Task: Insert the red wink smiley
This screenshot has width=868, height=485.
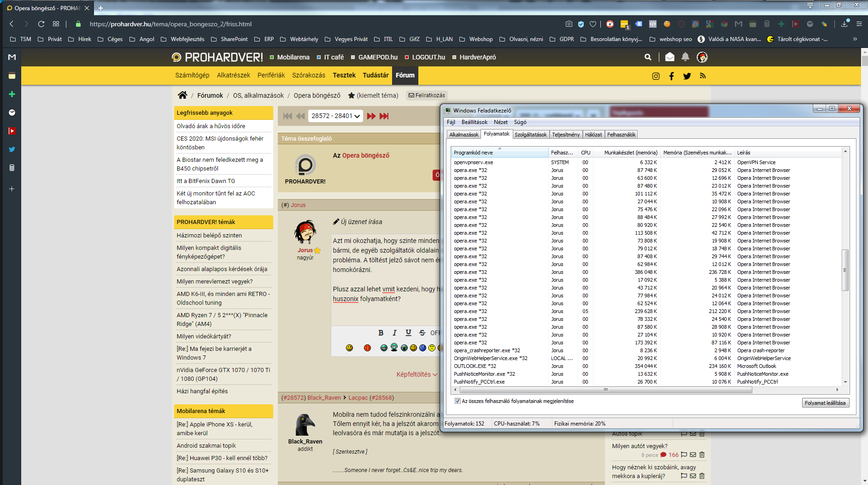Action: pyautogui.click(x=367, y=348)
